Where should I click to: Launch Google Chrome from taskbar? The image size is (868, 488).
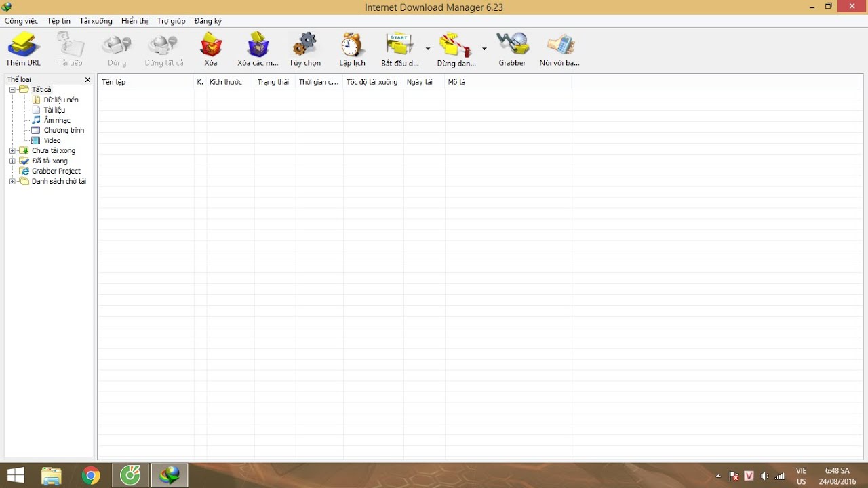tap(91, 475)
